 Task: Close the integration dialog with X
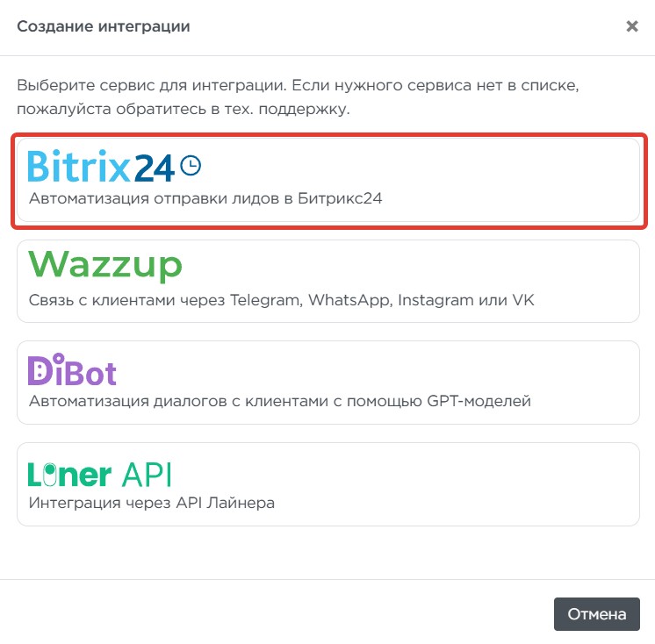tap(632, 26)
